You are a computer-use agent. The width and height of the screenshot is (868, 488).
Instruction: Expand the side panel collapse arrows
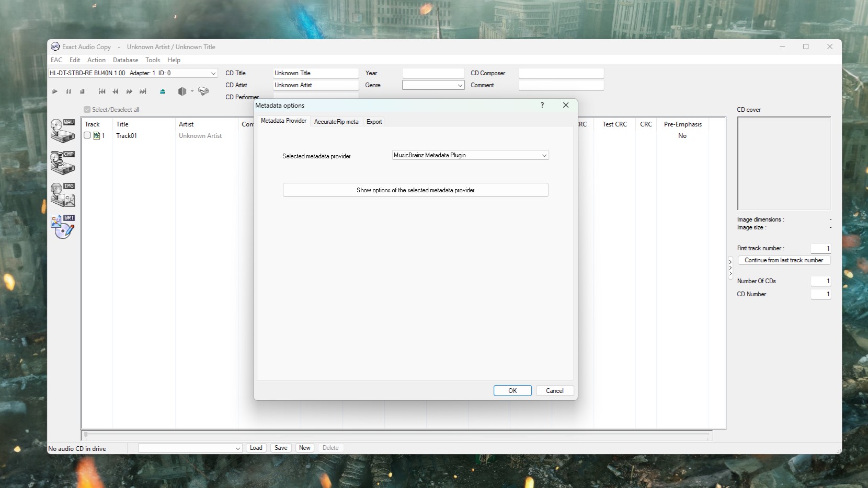click(730, 268)
